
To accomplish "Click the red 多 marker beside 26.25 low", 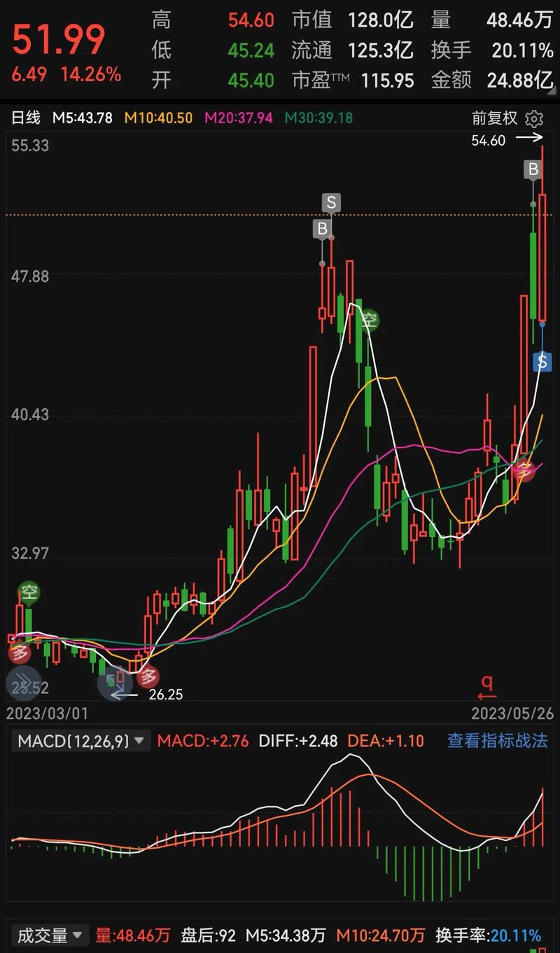I will (x=148, y=676).
